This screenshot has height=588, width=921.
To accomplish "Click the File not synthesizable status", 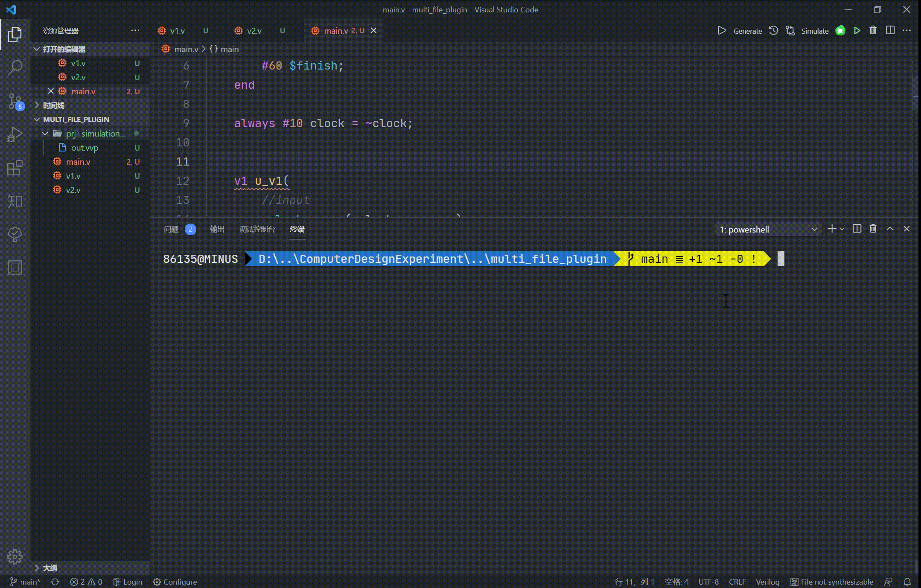I will pyautogui.click(x=832, y=582).
